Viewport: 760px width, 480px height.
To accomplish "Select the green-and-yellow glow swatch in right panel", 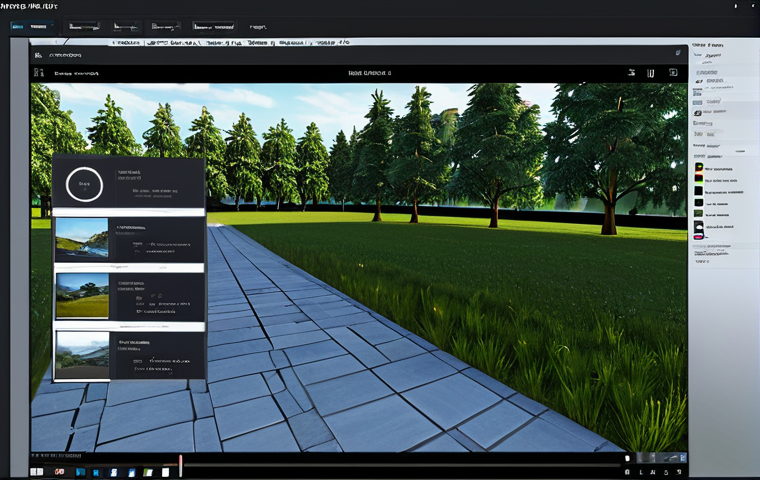I will click(699, 168).
